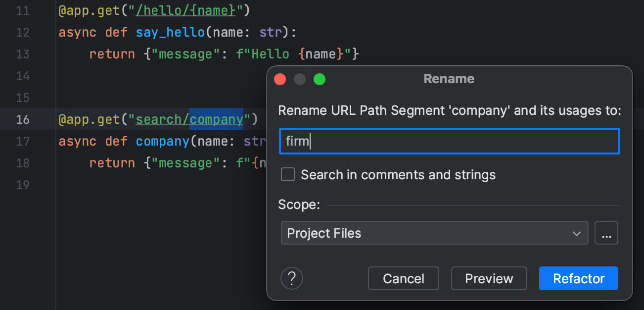Screen dimensions: 644x310
Task: Click the Rename dialog title bar
Action: [449, 79]
